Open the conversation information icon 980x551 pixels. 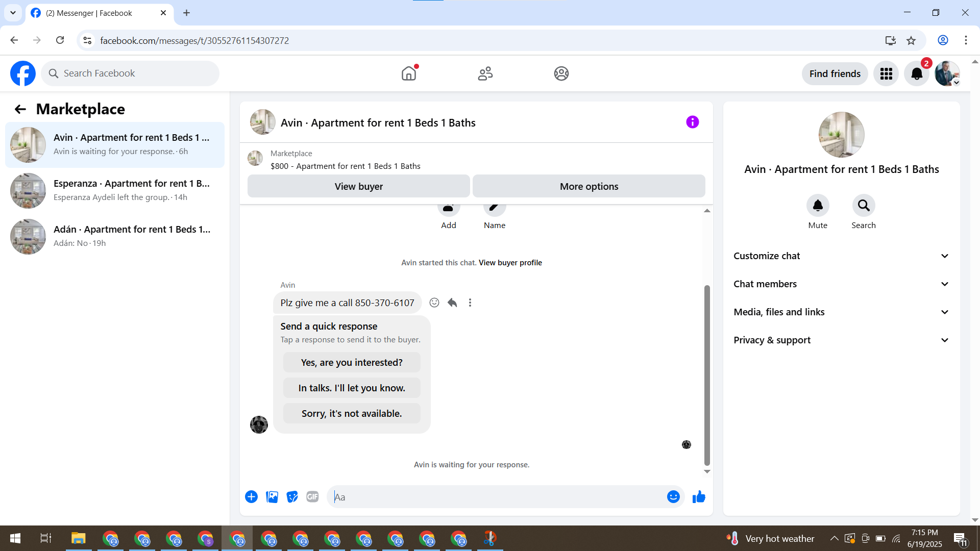[x=693, y=122]
